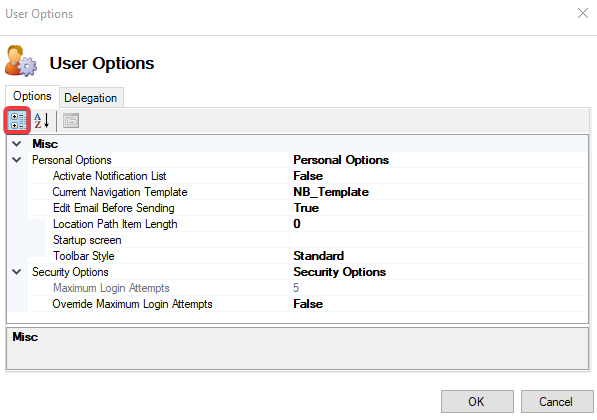Switch to the Delegation tab
597x420 pixels.
pos(91,98)
